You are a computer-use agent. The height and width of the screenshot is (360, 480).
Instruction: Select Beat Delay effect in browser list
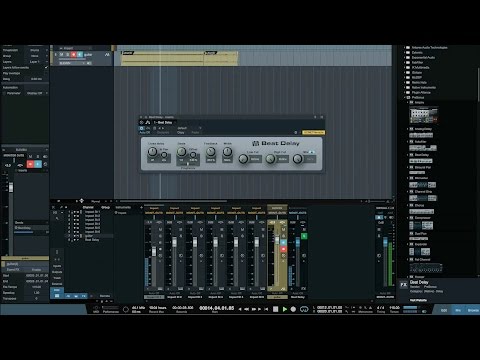pyautogui.click(x=421, y=155)
